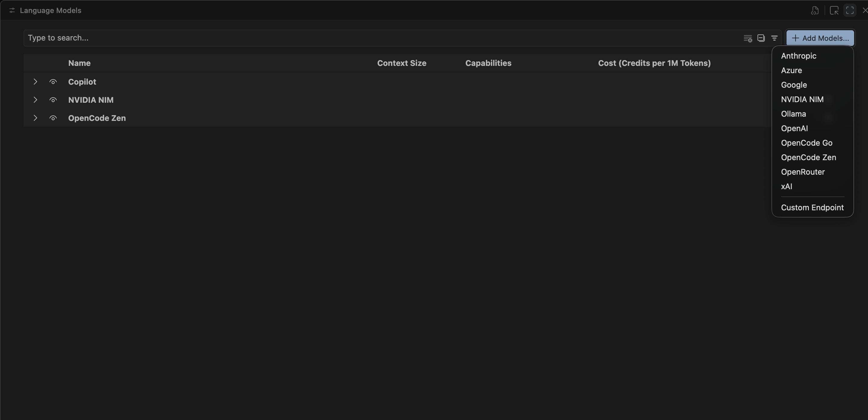Open the linked settings file icon

pyautogui.click(x=815, y=11)
